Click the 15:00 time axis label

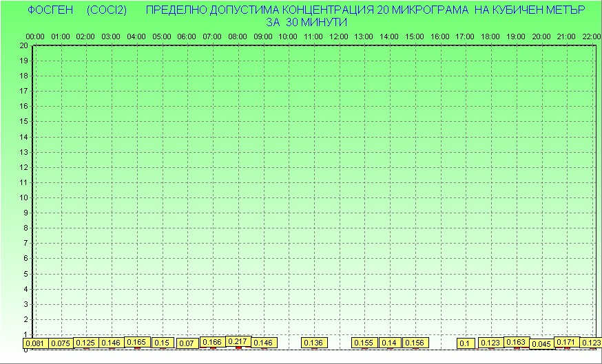point(415,36)
